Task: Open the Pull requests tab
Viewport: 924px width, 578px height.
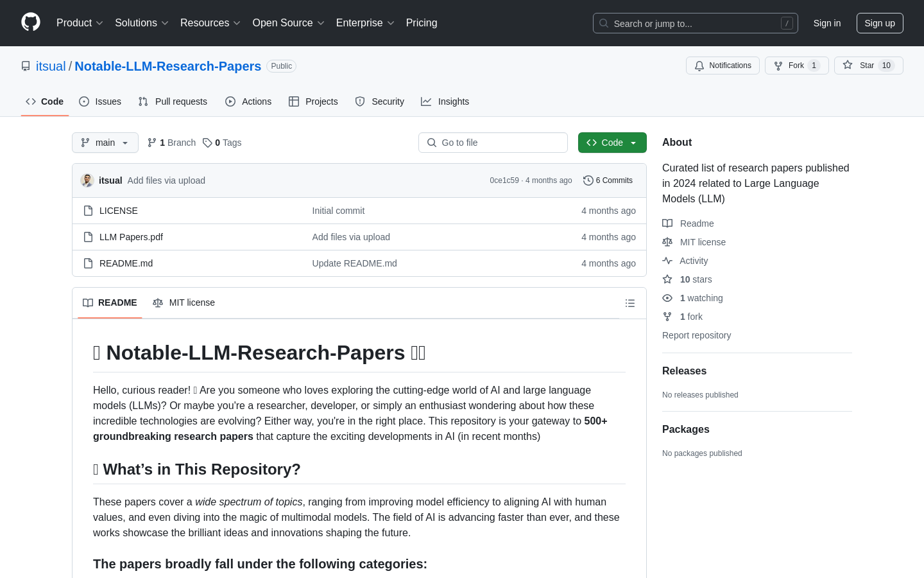Action: (173, 101)
